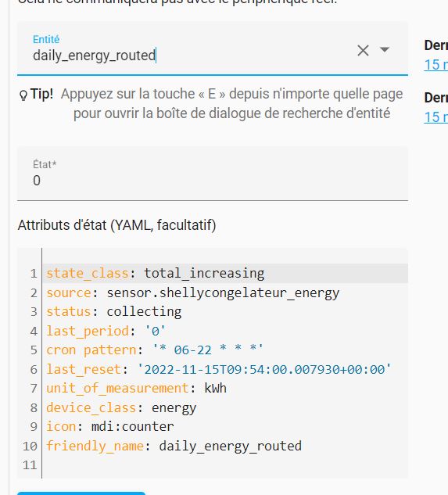Screen dimensions: 448x495
Task: Click the second '15' link at right
Action: pyautogui.click(x=435, y=117)
